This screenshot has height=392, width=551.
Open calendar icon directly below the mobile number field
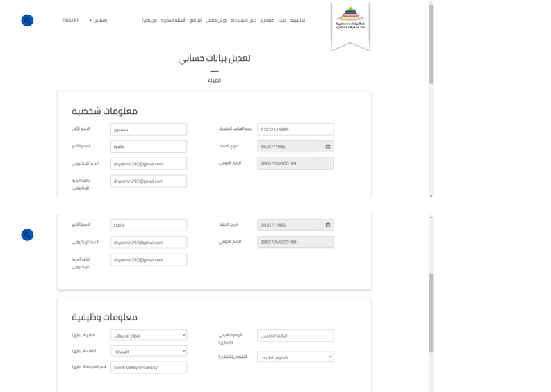click(x=328, y=147)
